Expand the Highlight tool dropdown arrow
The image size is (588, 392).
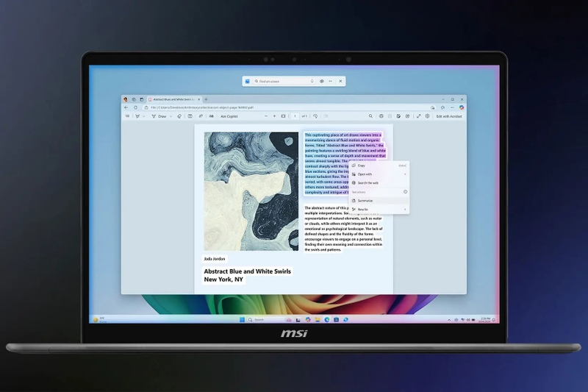click(x=143, y=116)
